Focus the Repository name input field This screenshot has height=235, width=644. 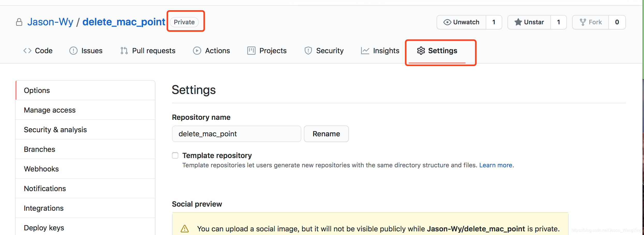(237, 134)
